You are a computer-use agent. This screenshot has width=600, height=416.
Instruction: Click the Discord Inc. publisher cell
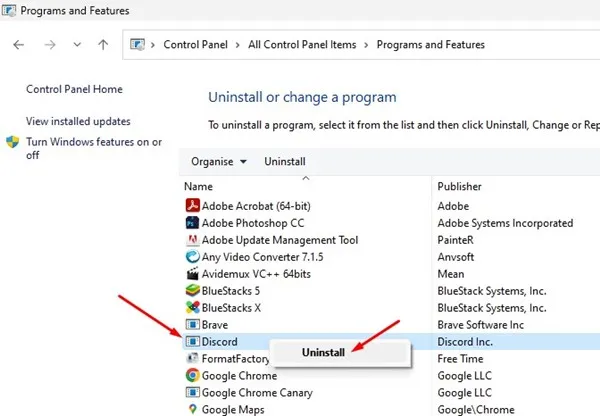click(x=465, y=342)
